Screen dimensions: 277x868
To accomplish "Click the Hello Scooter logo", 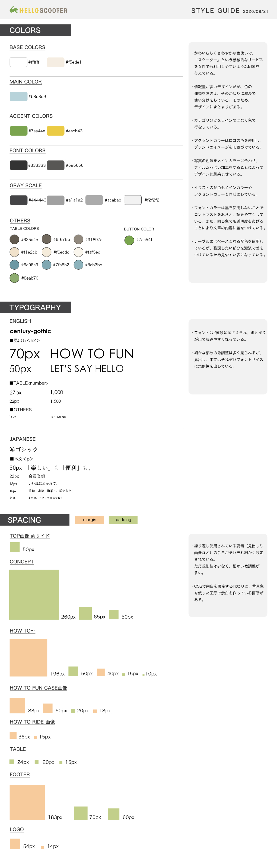I will tap(38, 10).
